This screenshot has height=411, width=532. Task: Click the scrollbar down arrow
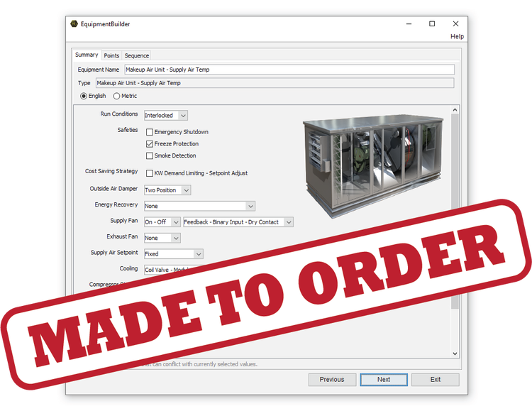click(x=455, y=354)
